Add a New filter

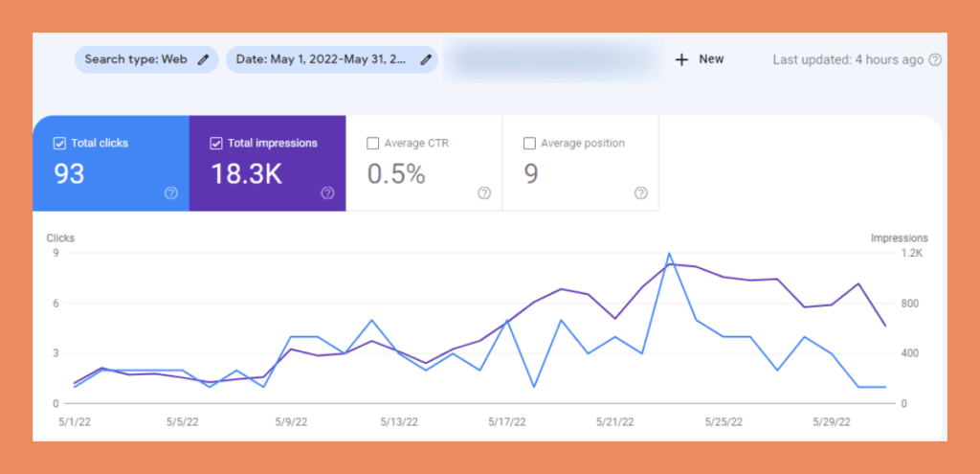tap(700, 60)
